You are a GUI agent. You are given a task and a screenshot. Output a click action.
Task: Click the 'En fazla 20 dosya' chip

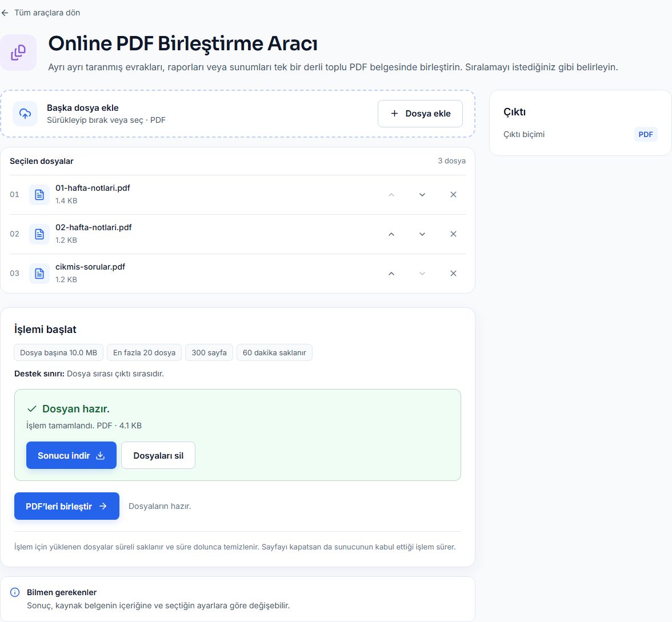tap(145, 352)
